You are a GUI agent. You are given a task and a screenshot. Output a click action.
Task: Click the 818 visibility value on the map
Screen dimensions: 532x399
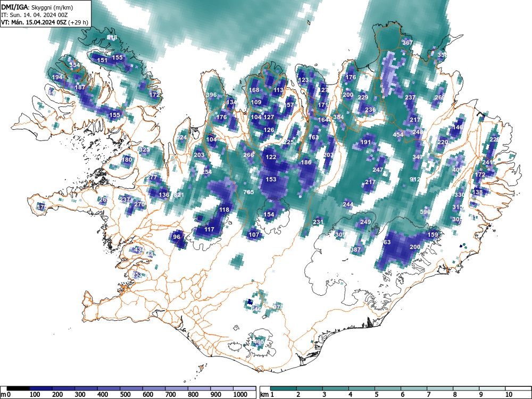coord(112,37)
